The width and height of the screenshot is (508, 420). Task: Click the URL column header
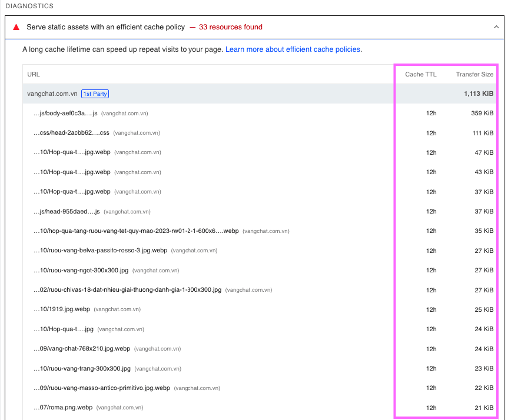pyautogui.click(x=34, y=74)
